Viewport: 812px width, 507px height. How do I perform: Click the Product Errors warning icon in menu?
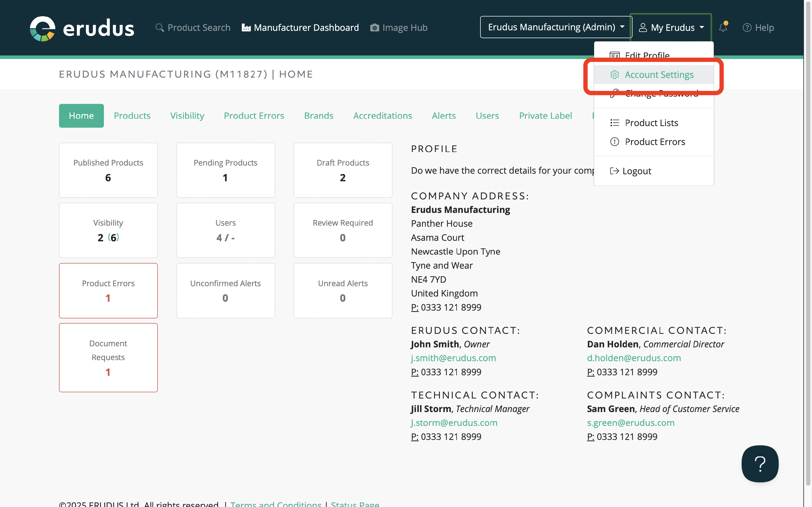click(614, 142)
